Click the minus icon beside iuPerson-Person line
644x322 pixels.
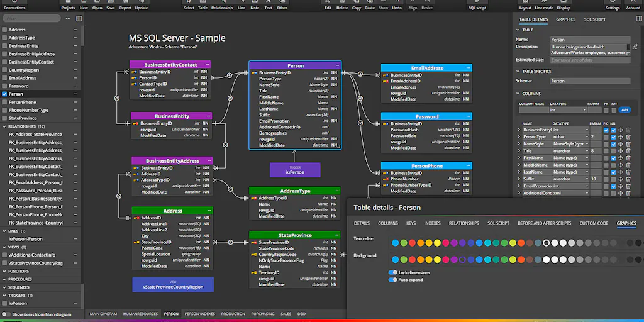(x=75, y=238)
